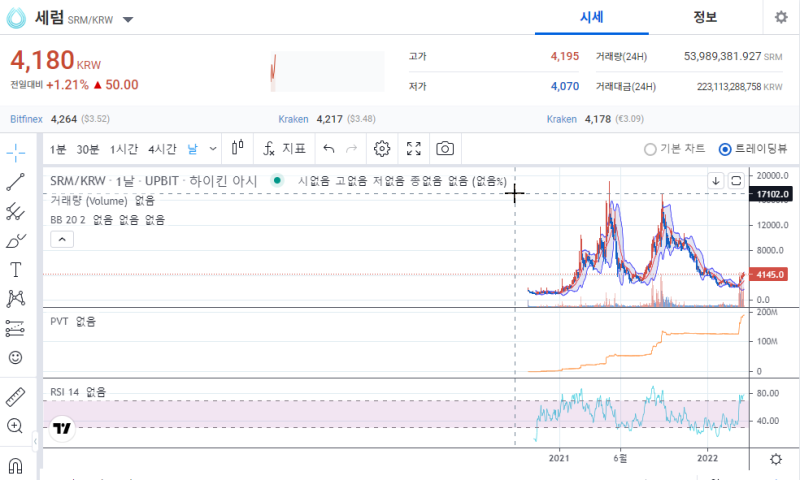Click the SRM/KRW chart title legend
This screenshot has width=800, height=480.
154,181
